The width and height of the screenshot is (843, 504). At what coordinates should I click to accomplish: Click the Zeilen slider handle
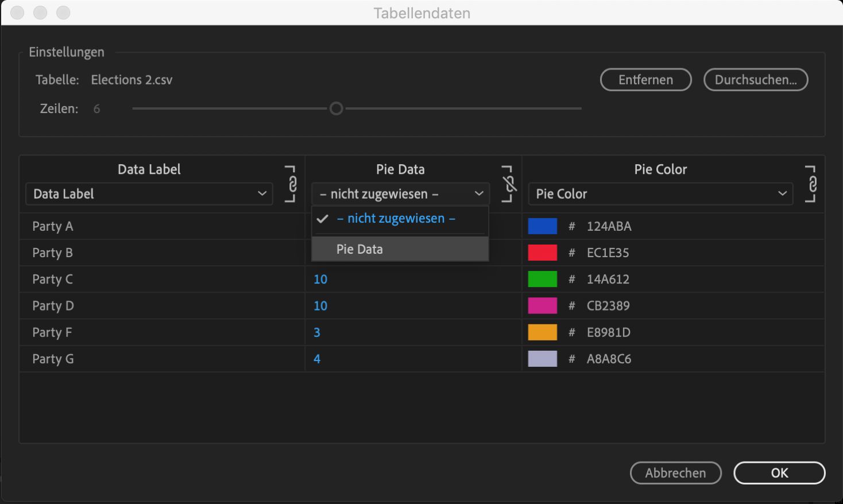337,108
